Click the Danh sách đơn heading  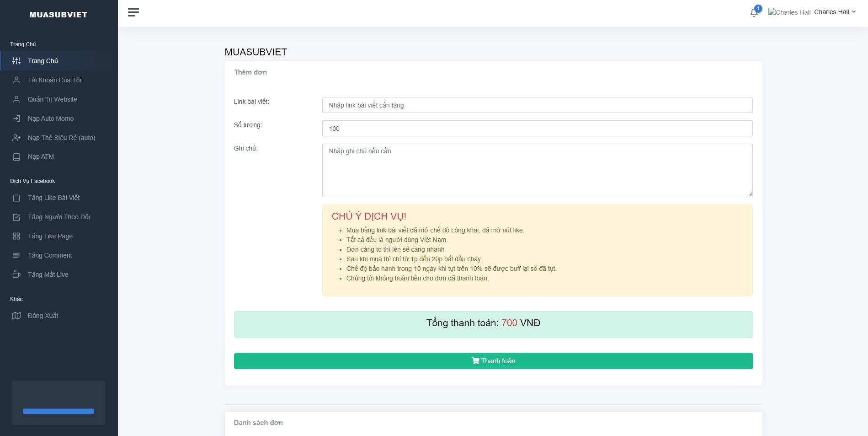(x=258, y=423)
